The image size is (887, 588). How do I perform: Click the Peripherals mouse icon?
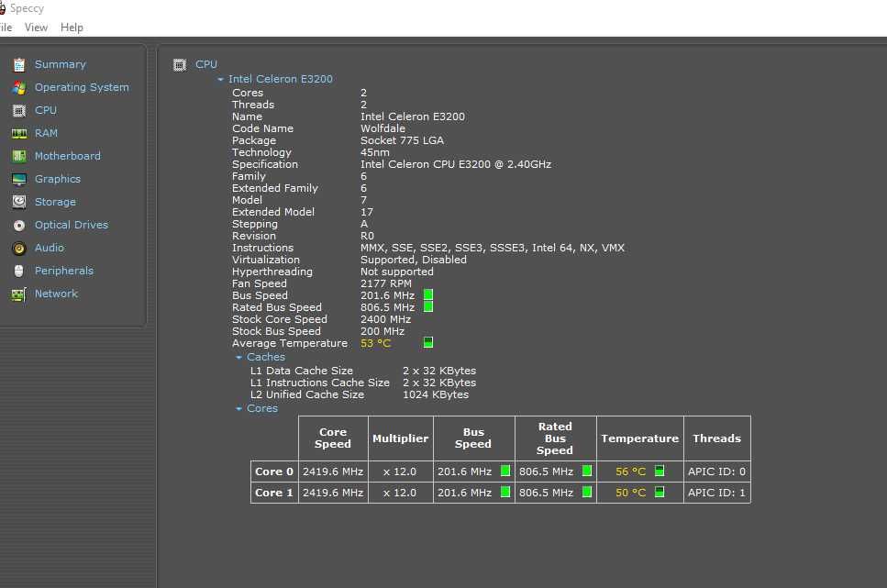pyautogui.click(x=19, y=272)
